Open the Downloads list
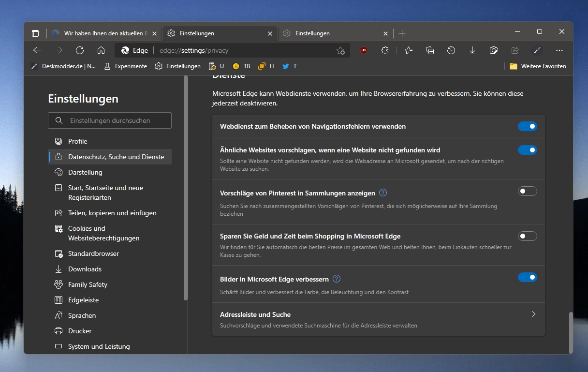The height and width of the screenshot is (372, 588). 472,50
